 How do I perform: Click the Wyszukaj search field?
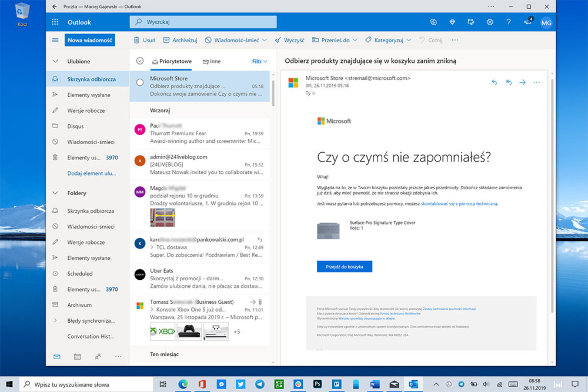(x=203, y=22)
